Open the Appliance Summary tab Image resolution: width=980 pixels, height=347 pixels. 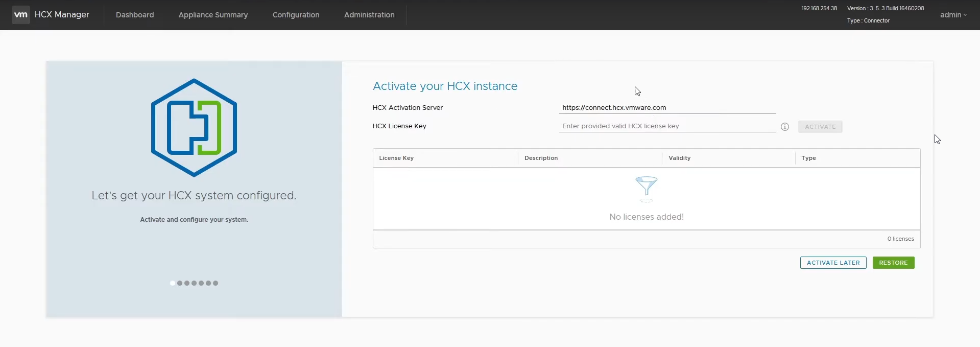pos(213,15)
